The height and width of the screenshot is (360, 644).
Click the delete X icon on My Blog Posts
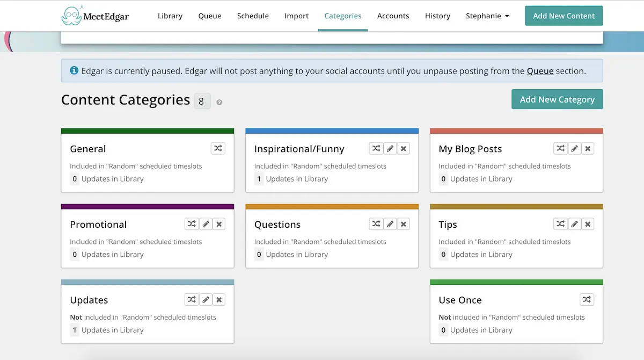click(588, 148)
